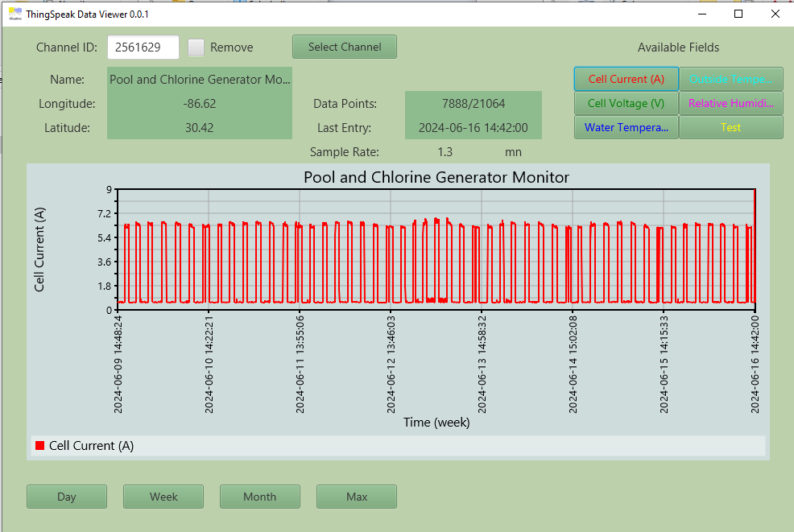Toggle the Cell Current (A) field

click(626, 79)
